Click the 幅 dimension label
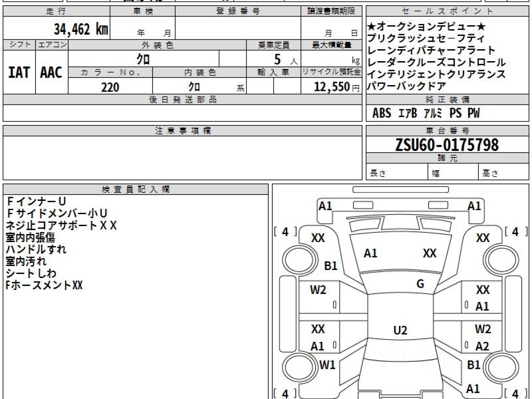 436,174
